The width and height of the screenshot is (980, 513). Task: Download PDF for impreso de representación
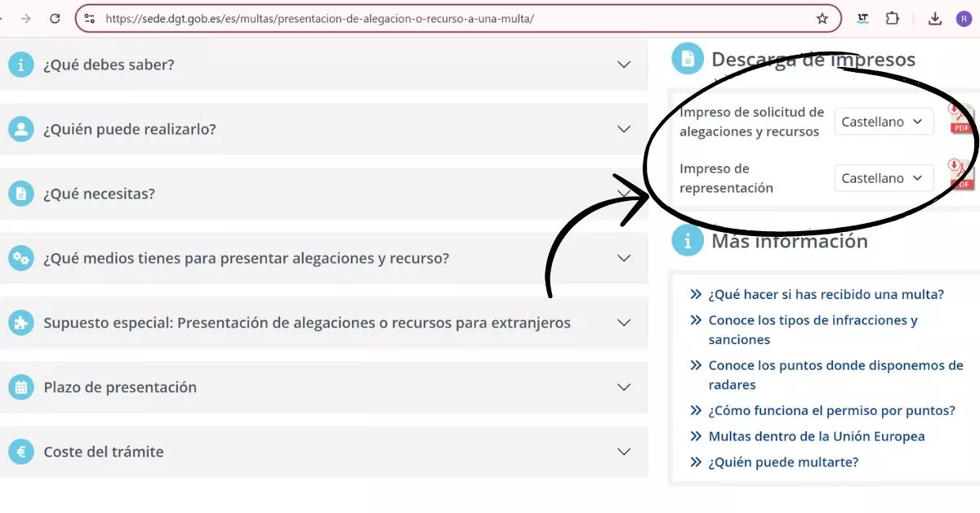click(960, 175)
